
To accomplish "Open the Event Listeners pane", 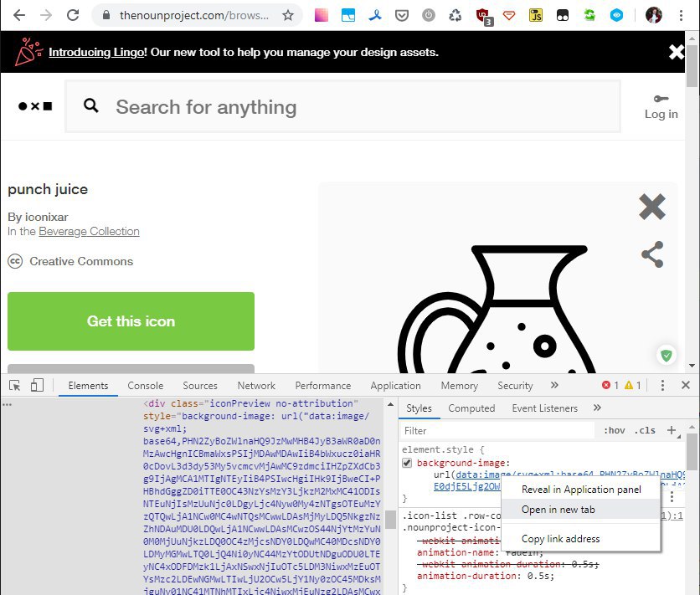I will (544, 408).
